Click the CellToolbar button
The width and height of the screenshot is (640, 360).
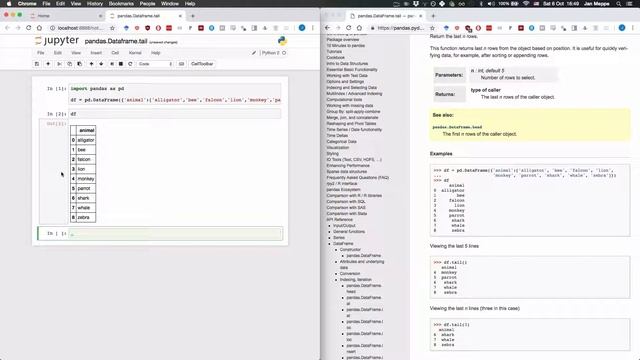click(x=202, y=64)
